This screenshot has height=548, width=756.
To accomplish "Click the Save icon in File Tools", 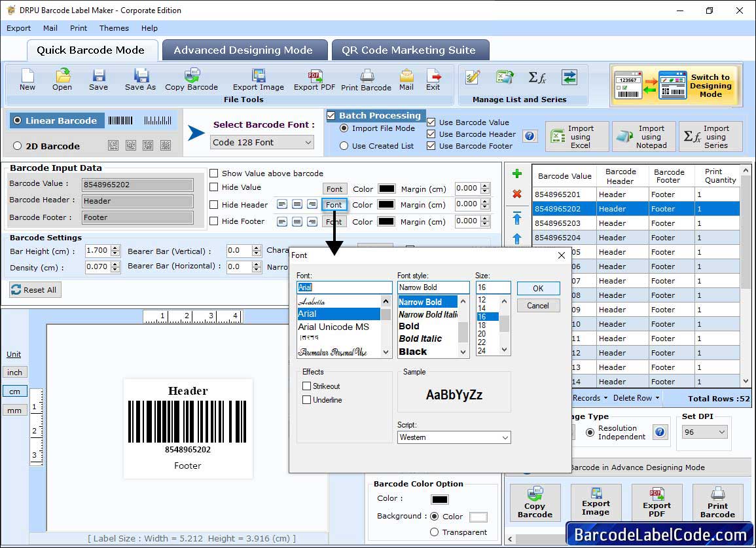I will point(98,80).
